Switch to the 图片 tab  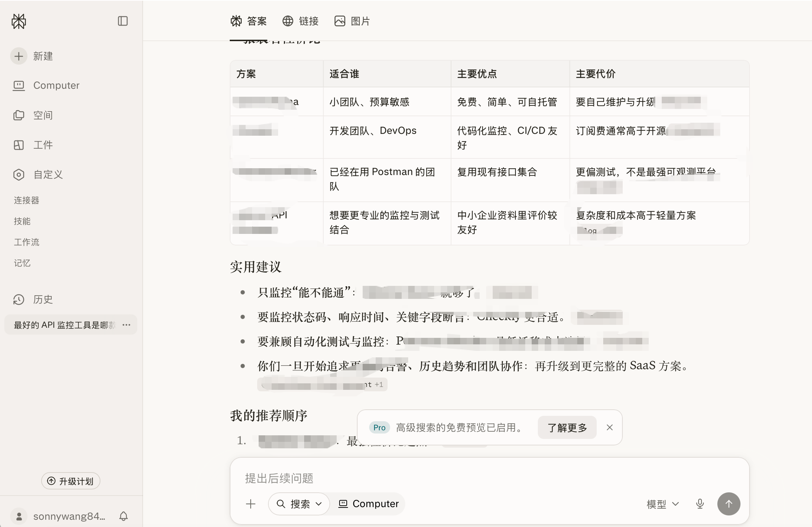pyautogui.click(x=353, y=21)
